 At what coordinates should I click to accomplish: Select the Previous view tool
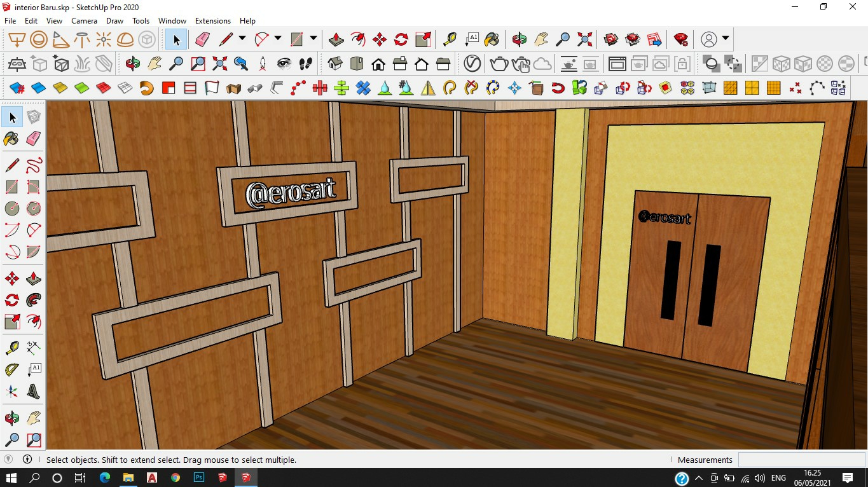coord(241,64)
